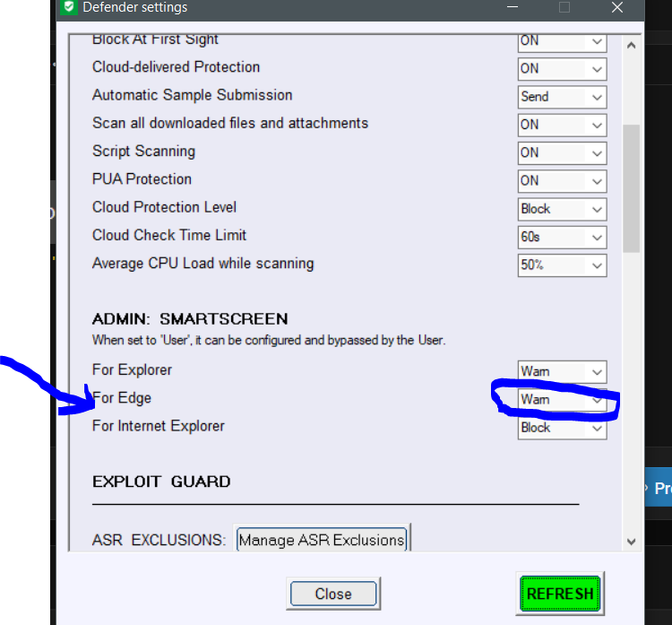
Task: Open SmartScreen For Internet Explorer dropdown
Action: [562, 428]
